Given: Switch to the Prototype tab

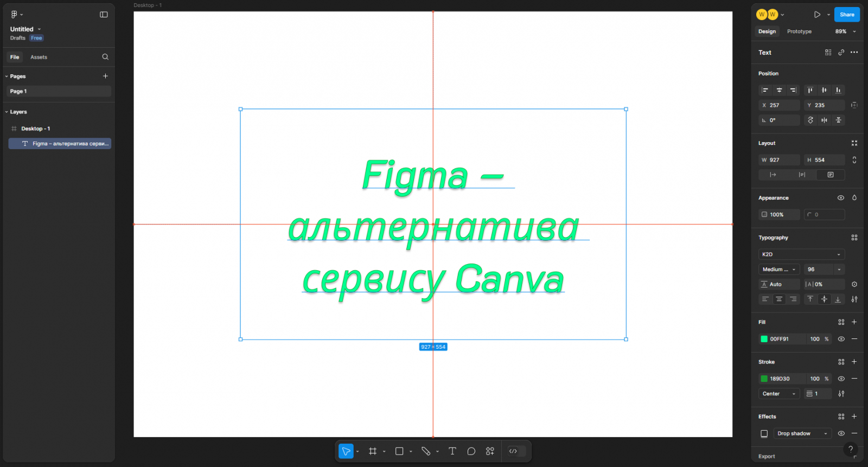Looking at the screenshot, I should tap(799, 31).
